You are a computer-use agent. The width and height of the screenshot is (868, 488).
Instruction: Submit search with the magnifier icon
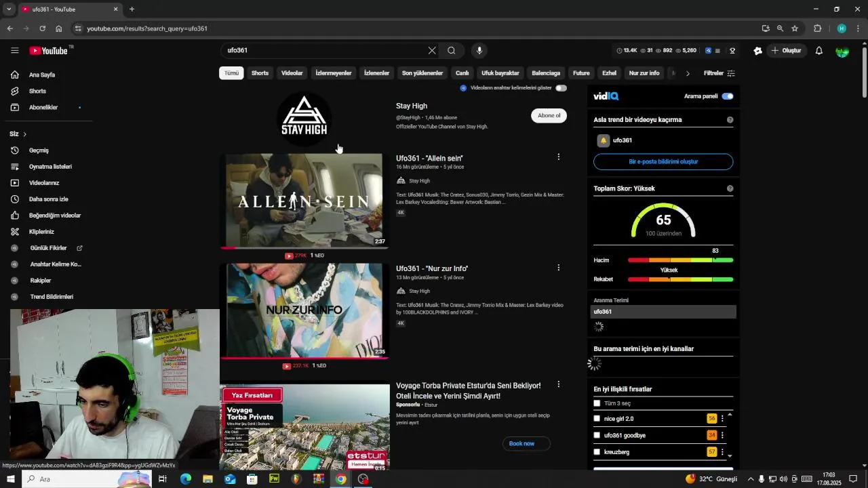point(452,51)
